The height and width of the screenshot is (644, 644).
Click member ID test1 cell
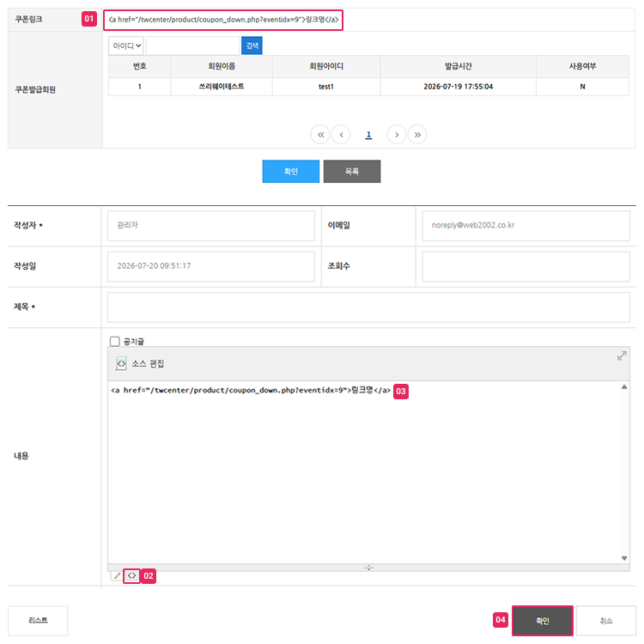326,87
